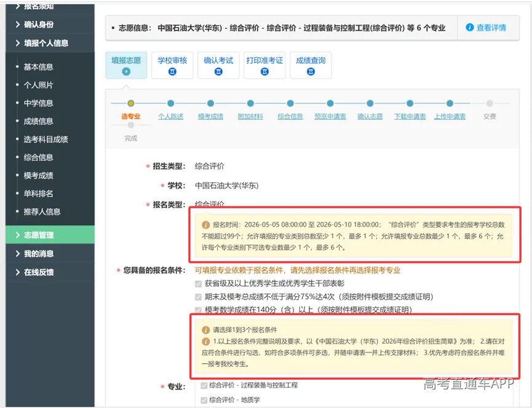Click the hourglass icon under 打印准考证
The width and height of the screenshot is (532, 408).
tap(264, 71)
